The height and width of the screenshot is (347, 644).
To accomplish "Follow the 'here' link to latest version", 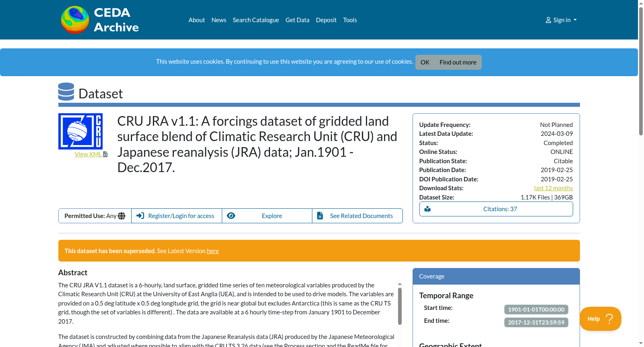I will (x=213, y=251).
